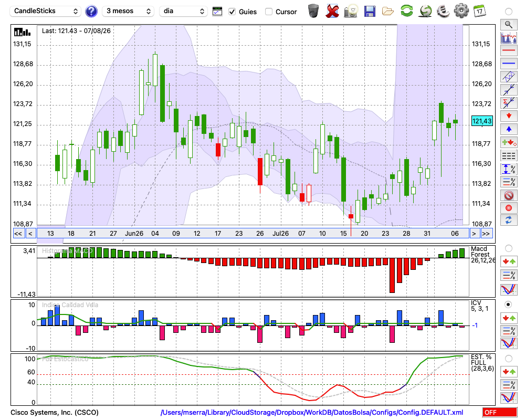525x420 pixels.
Task: Click the red prohibition sign tool
Action: point(509,195)
